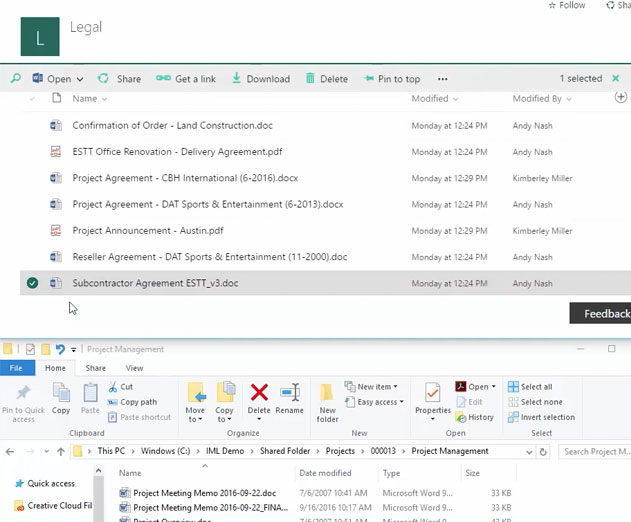Screen dimensions: 631x522
Task: Click Select none in ribbon
Action: pos(535,402)
